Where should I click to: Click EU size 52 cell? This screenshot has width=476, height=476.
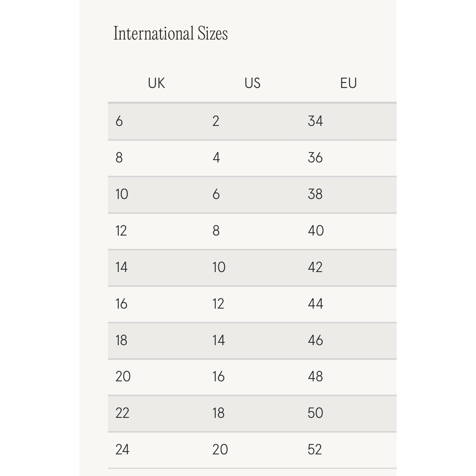[x=315, y=450]
